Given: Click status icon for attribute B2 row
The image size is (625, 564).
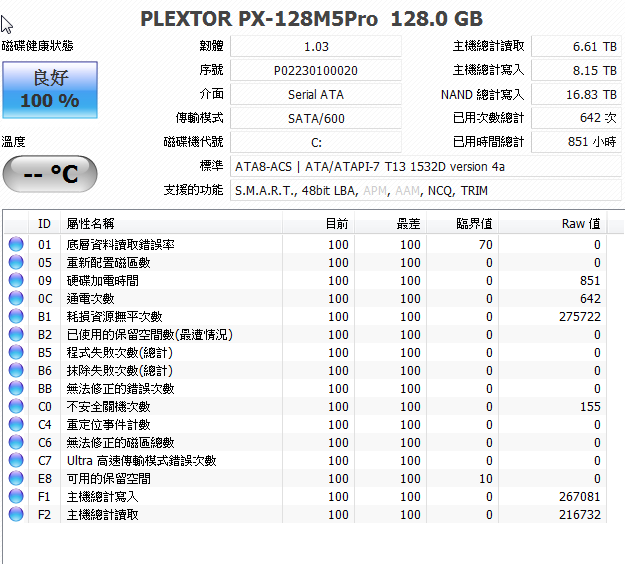Looking at the screenshot, I should pyautogui.click(x=16, y=334).
